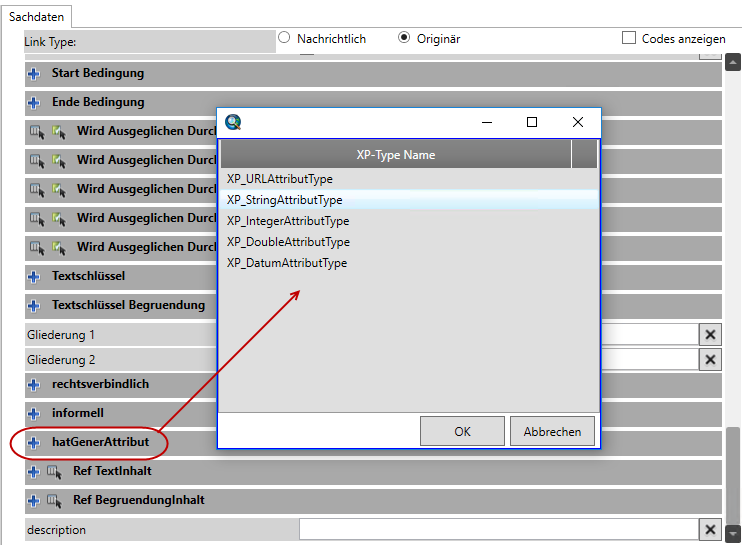The height and width of the screenshot is (545, 742).
Task: Select the Nachrichtlich radio button
Action: [284, 38]
